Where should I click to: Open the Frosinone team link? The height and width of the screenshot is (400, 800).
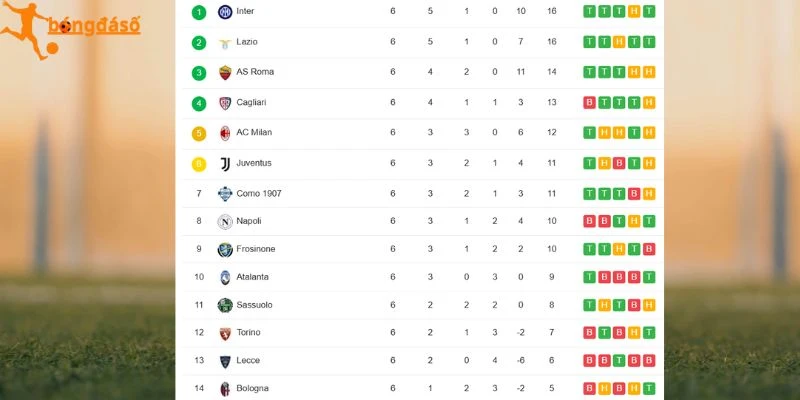pos(256,249)
